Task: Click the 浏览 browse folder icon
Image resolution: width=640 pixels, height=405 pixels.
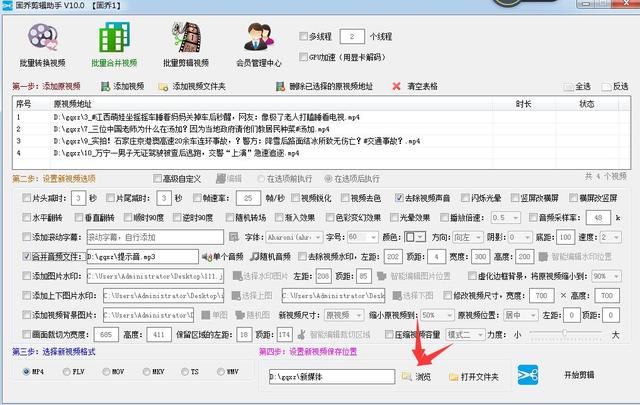Action: (x=407, y=376)
